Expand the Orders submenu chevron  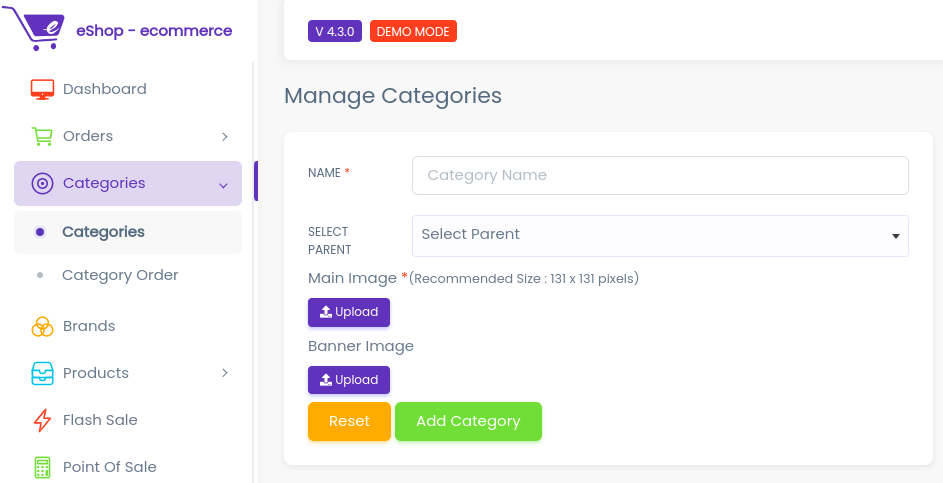click(225, 136)
